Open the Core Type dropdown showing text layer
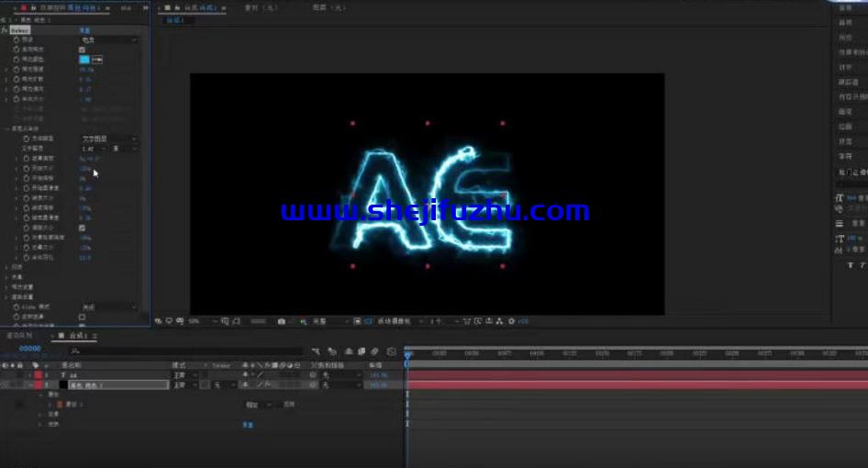The height and width of the screenshot is (468, 868). pos(109,139)
